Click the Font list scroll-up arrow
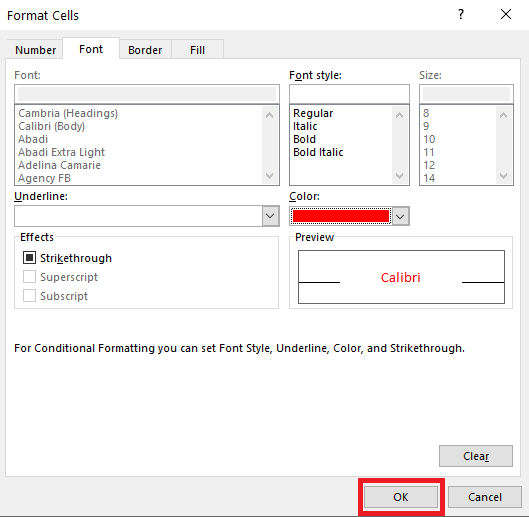 tap(269, 115)
